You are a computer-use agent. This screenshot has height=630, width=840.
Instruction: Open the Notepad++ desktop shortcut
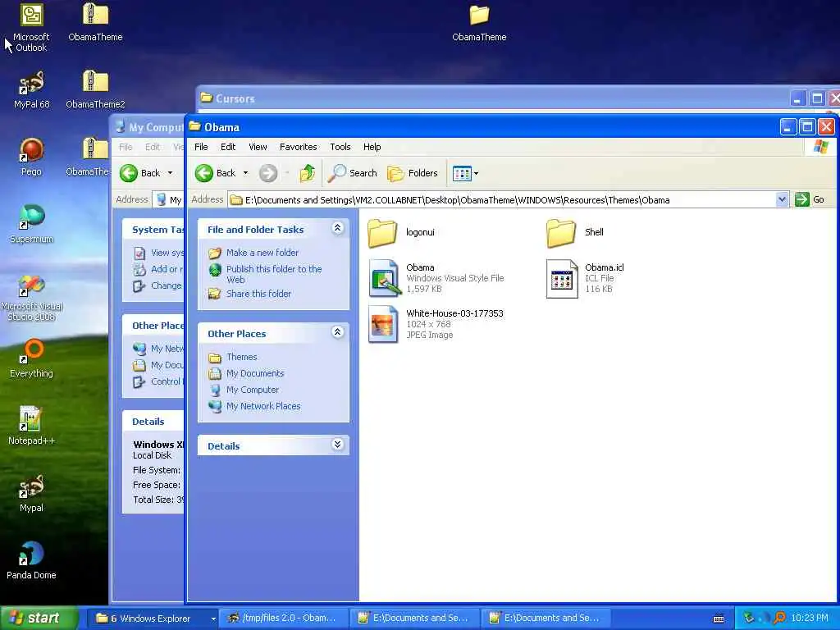(32, 426)
